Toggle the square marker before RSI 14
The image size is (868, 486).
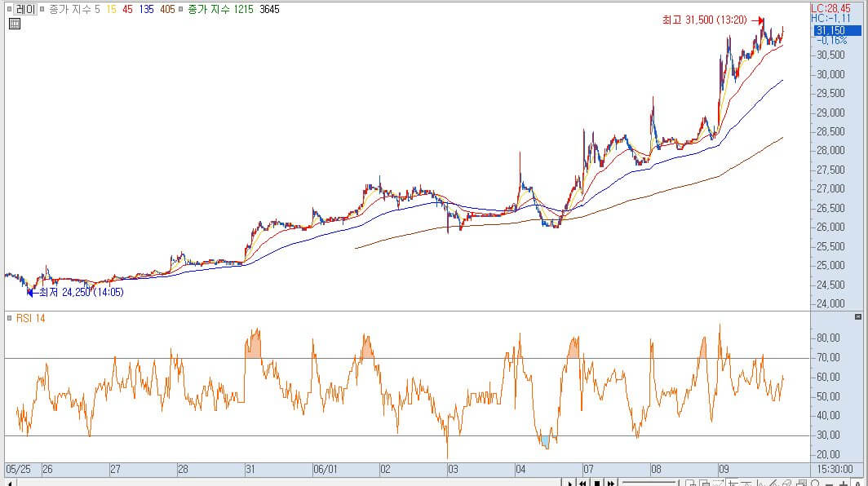[x=9, y=318]
